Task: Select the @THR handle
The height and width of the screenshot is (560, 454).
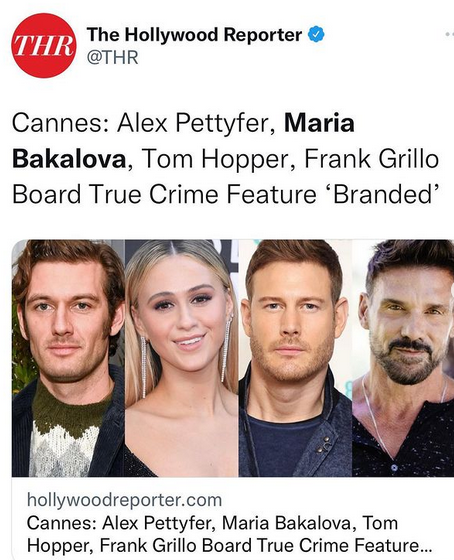Action: pos(113,58)
